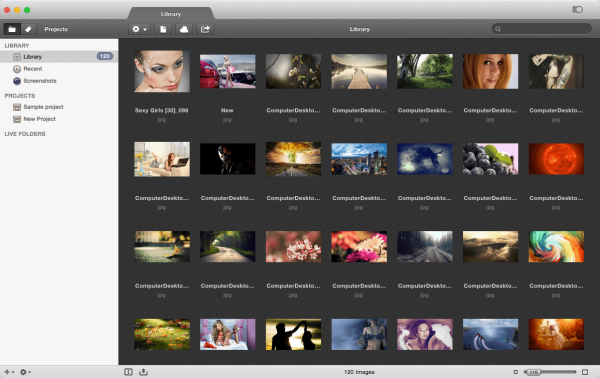The width and height of the screenshot is (600, 378).
Task: Open the gear actions dropdown in toolbar
Action: [x=139, y=29]
